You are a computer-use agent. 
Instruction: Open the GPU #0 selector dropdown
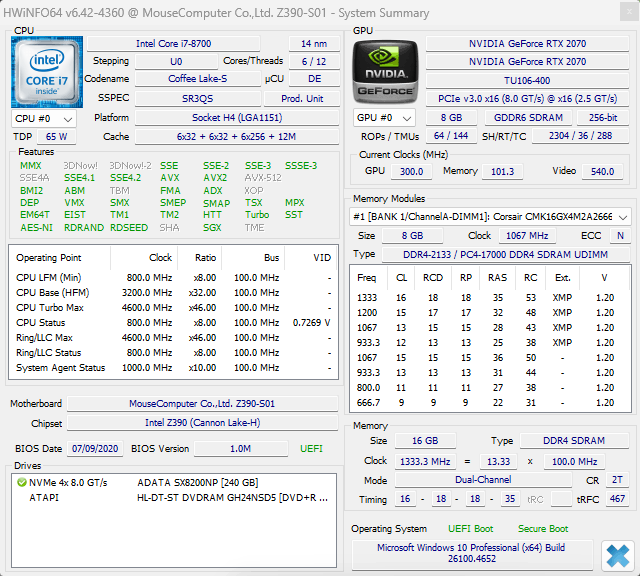tap(384, 118)
